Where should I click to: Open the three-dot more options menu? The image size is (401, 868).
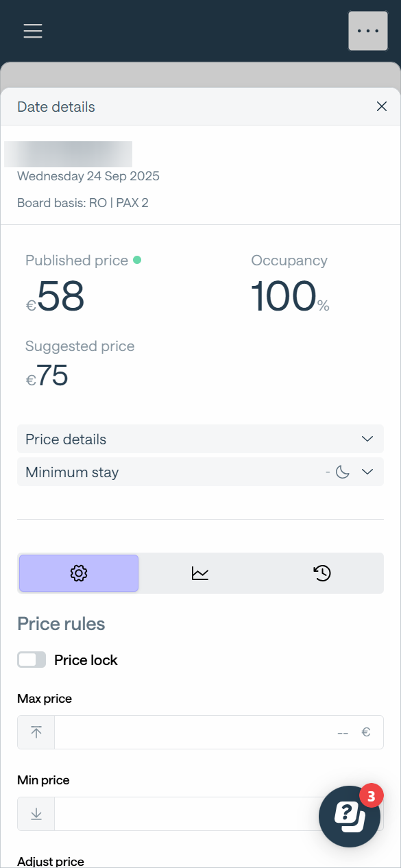[368, 31]
